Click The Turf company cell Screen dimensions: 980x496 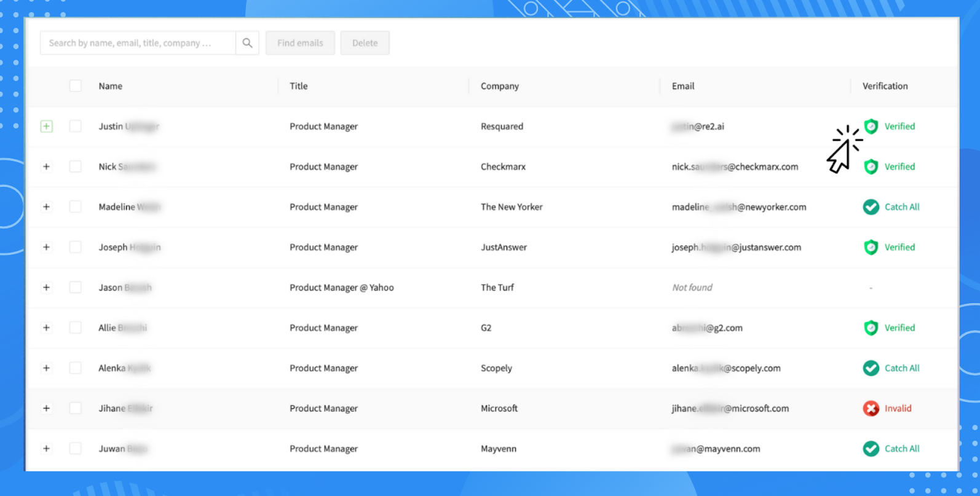[497, 288]
